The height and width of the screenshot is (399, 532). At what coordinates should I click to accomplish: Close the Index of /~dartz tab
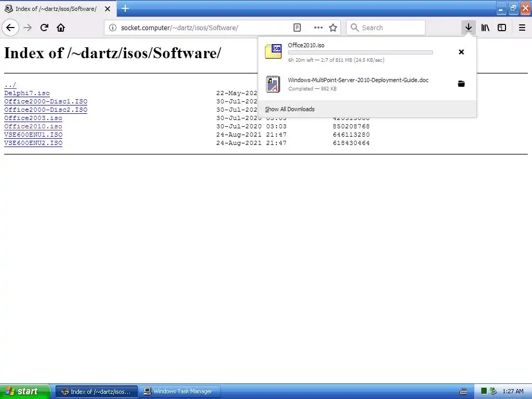click(x=108, y=9)
